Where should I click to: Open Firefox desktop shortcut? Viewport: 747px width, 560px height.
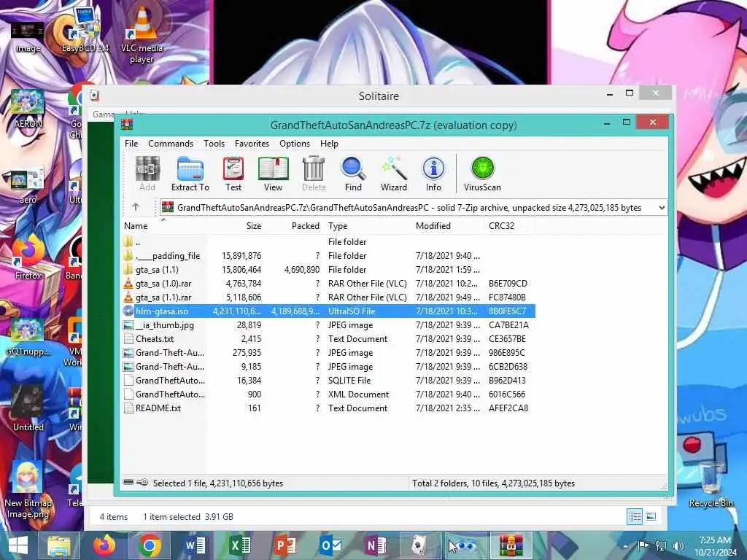28,257
